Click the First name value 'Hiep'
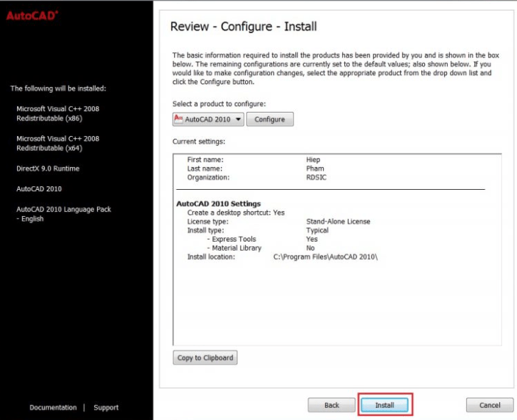The image size is (517, 420). pyautogui.click(x=313, y=159)
